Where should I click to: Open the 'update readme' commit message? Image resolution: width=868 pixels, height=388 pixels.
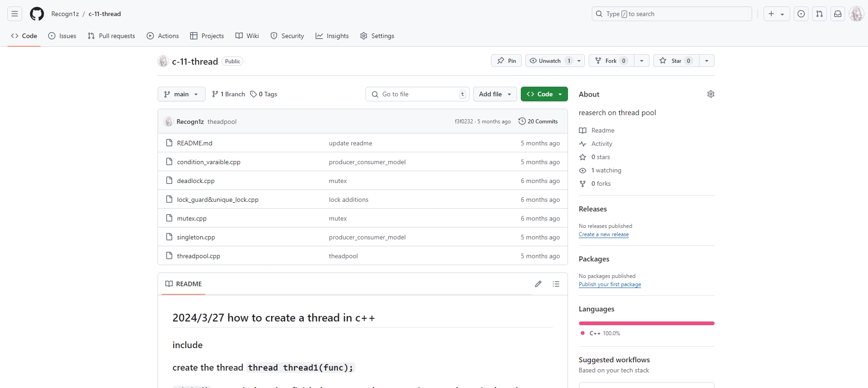(x=350, y=143)
